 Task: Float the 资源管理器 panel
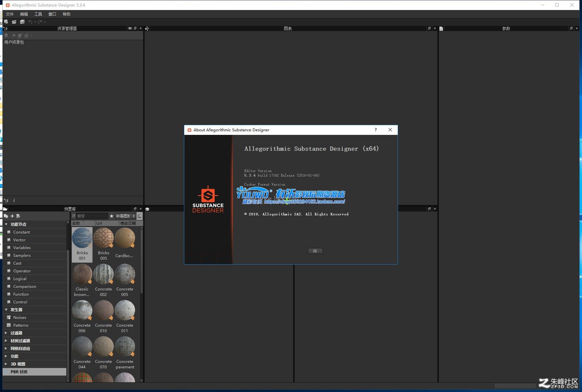point(135,28)
